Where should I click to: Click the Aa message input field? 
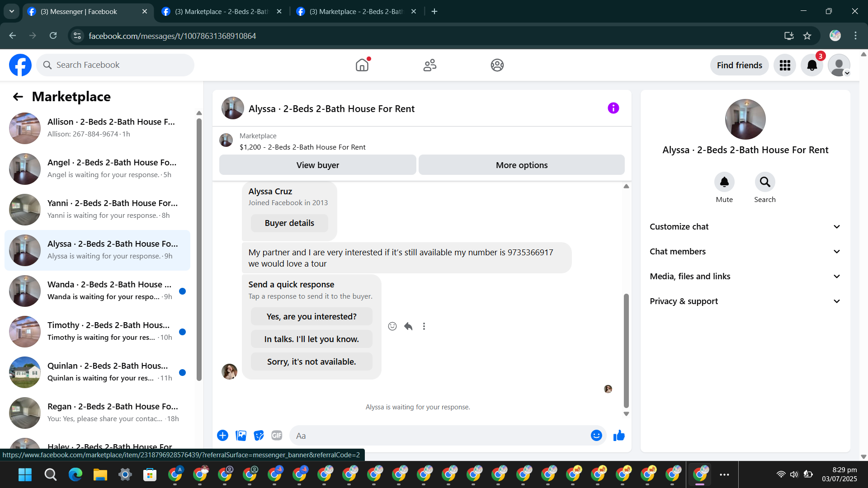click(x=439, y=436)
